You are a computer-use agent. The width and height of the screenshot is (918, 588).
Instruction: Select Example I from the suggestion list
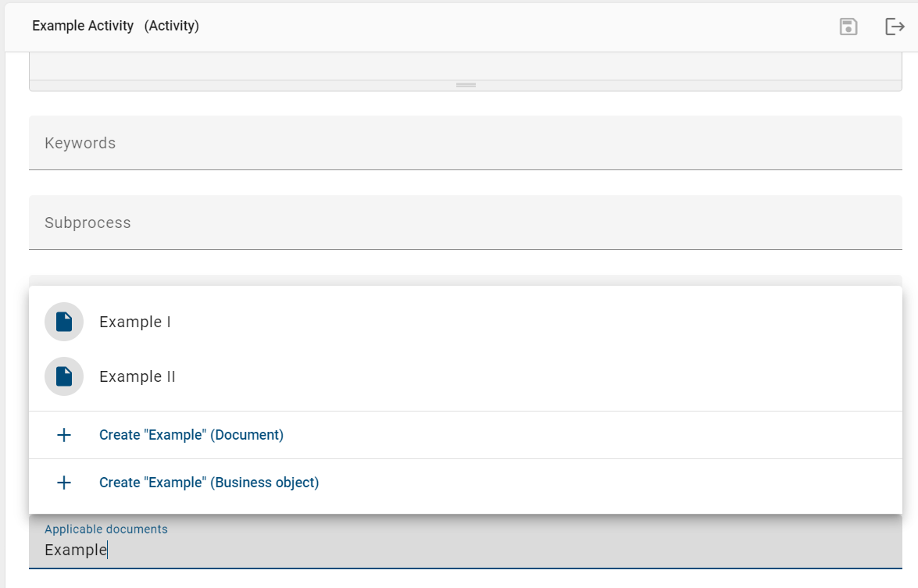tap(134, 321)
